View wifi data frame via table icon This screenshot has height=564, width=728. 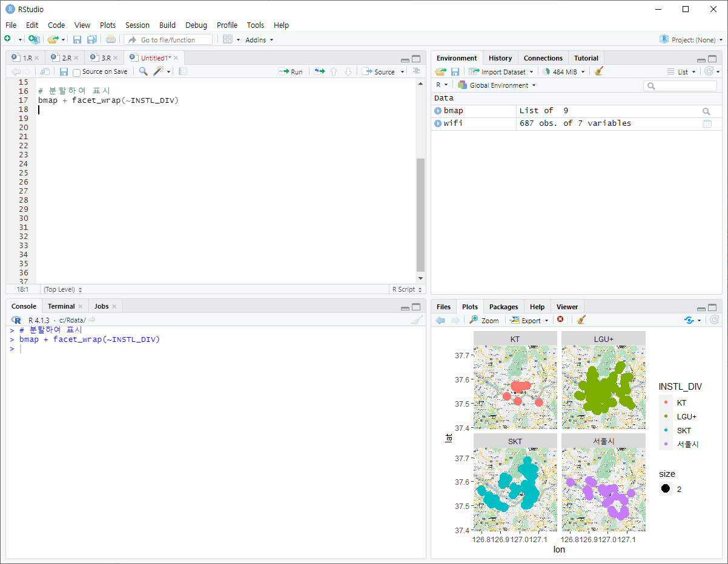(x=707, y=123)
